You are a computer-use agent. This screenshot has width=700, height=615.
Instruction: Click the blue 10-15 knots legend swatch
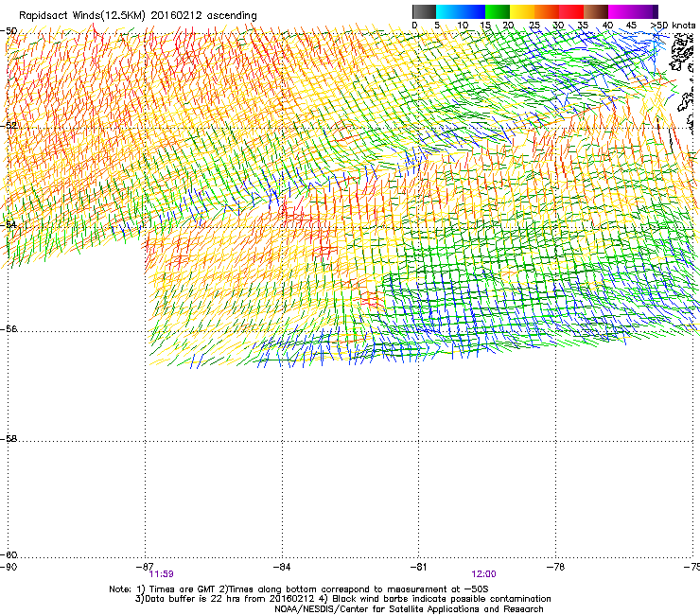click(x=473, y=11)
